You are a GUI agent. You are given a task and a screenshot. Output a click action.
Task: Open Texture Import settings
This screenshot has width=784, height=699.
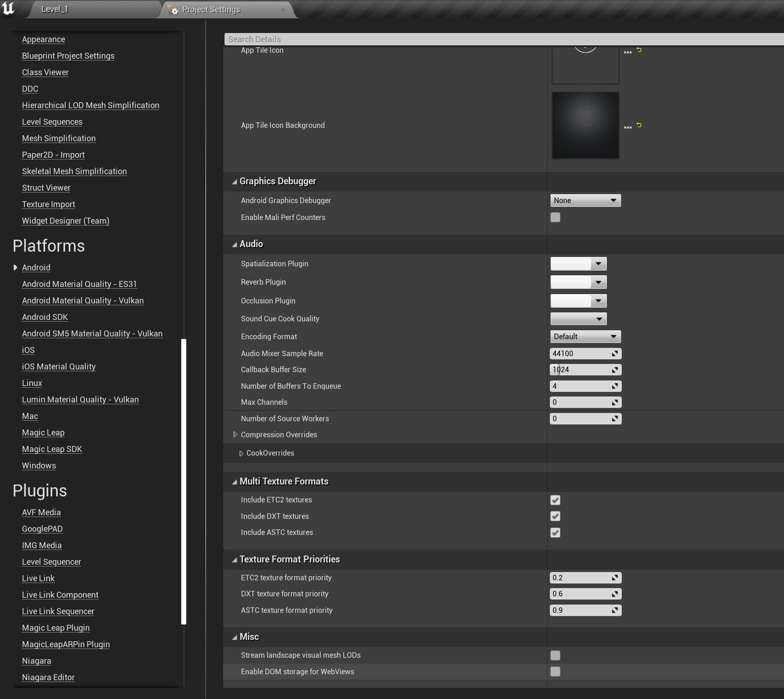tap(49, 204)
